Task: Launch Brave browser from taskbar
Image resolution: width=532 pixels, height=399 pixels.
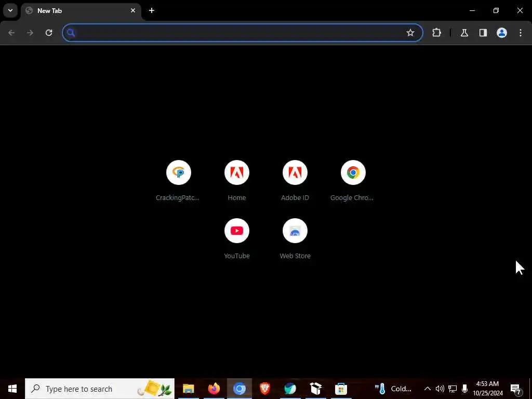Action: tap(264, 389)
